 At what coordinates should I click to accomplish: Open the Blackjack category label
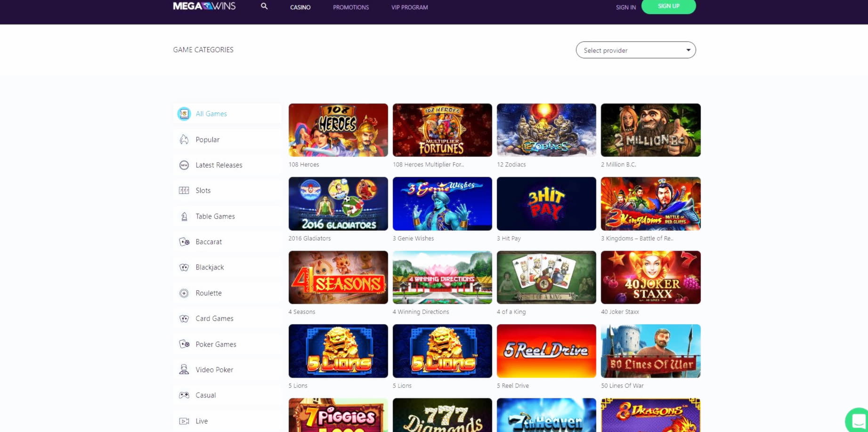(x=210, y=267)
